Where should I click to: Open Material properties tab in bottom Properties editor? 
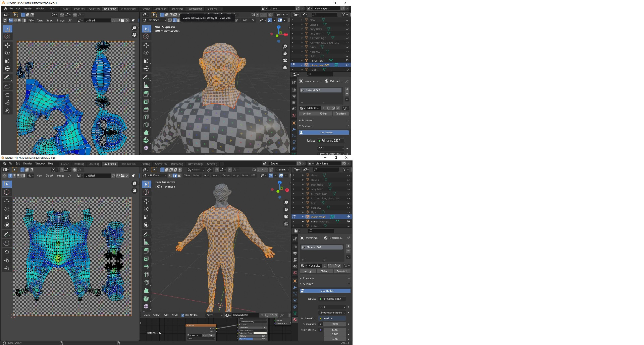[295, 320]
